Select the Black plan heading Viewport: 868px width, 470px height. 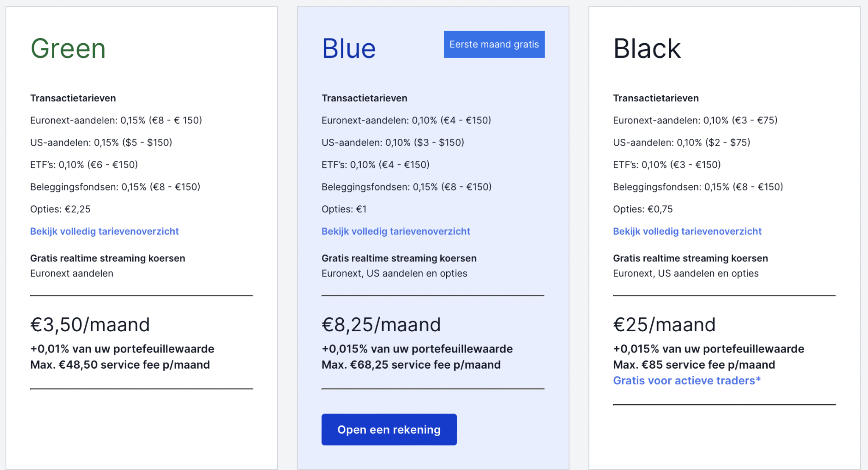647,48
